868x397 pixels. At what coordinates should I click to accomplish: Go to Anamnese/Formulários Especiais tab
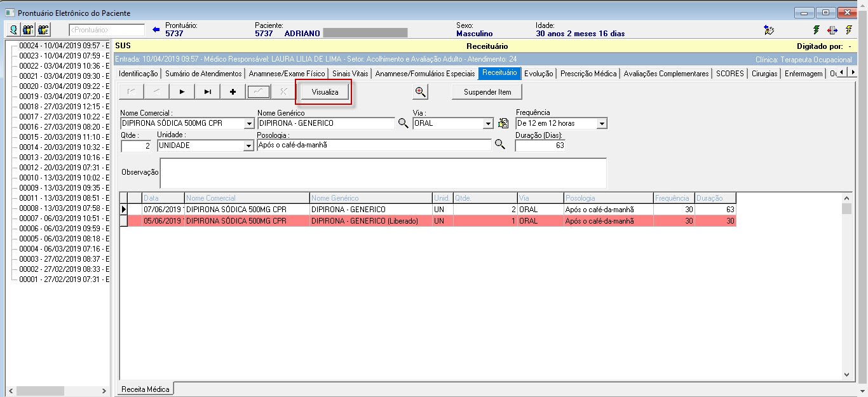click(425, 74)
